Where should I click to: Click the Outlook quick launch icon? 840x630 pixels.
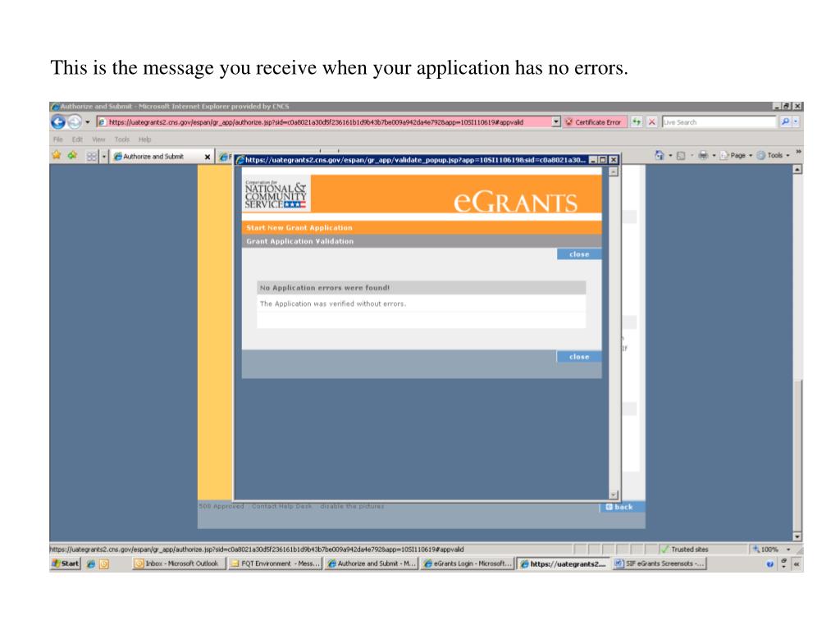tap(104, 564)
